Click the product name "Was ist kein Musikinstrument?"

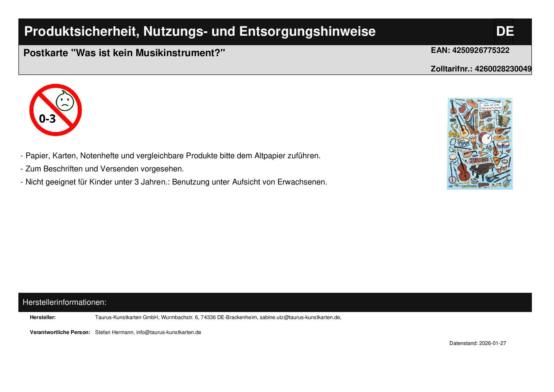click(x=148, y=53)
